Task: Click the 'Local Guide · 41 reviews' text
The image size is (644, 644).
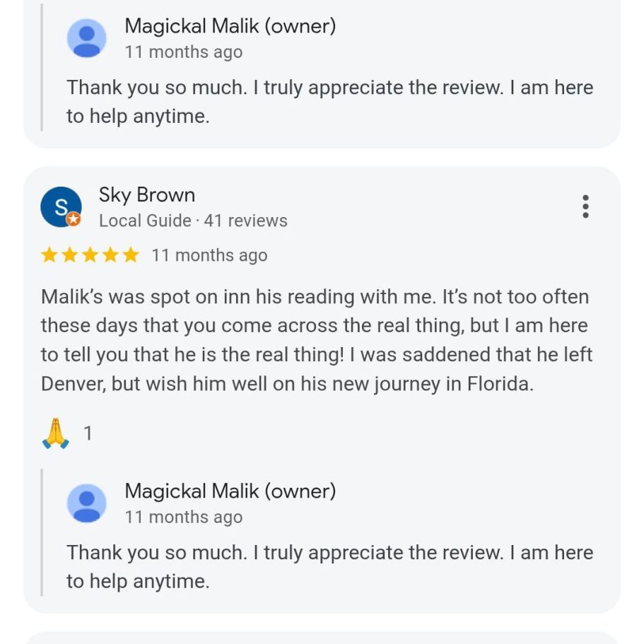Action: 193,221
